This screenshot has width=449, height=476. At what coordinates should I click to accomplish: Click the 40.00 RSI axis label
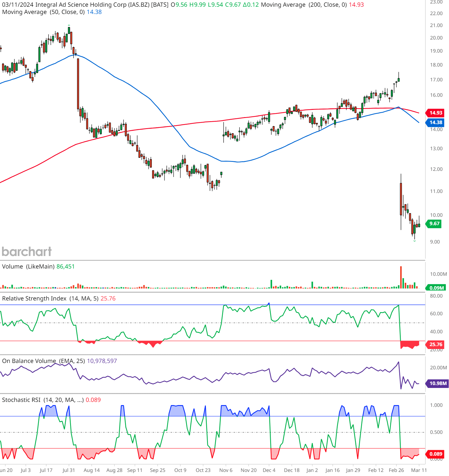click(436, 332)
